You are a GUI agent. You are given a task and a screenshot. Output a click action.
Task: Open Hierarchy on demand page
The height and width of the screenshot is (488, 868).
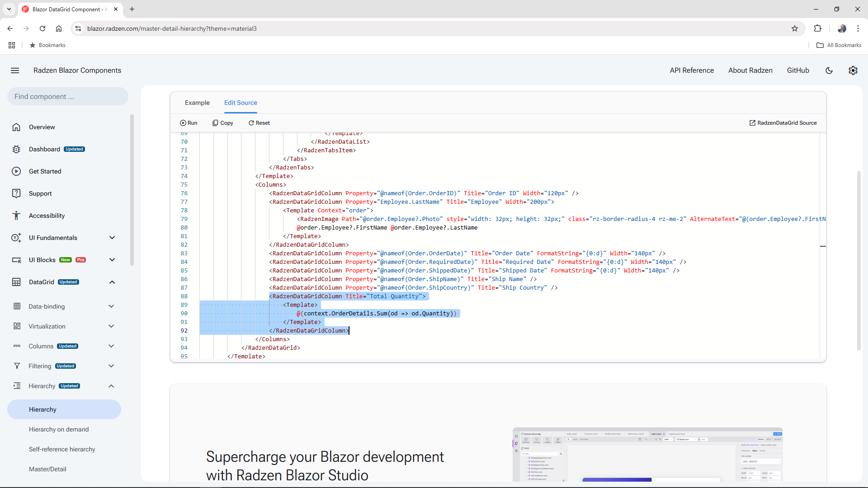pos(59,429)
